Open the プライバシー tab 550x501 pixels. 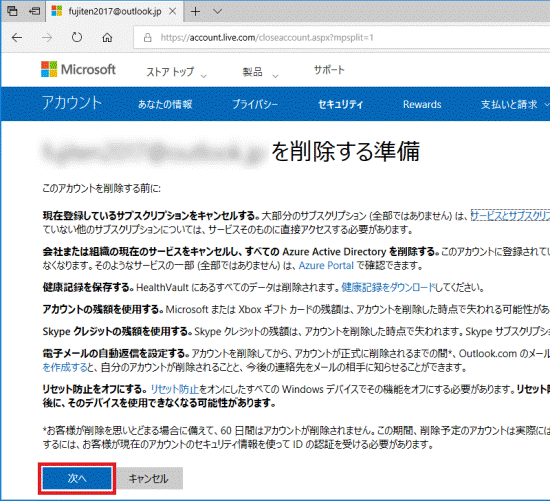coord(255,105)
